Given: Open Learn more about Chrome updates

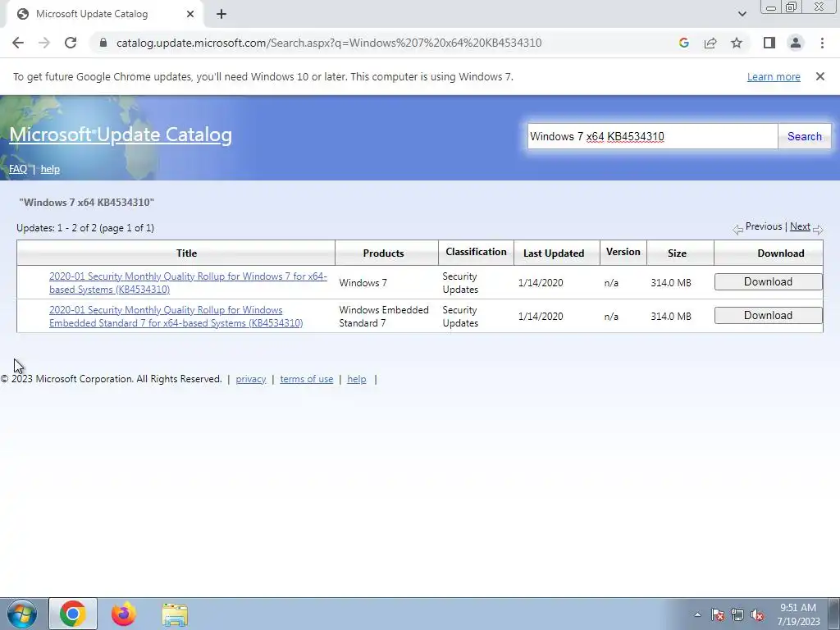Looking at the screenshot, I should pos(774,76).
